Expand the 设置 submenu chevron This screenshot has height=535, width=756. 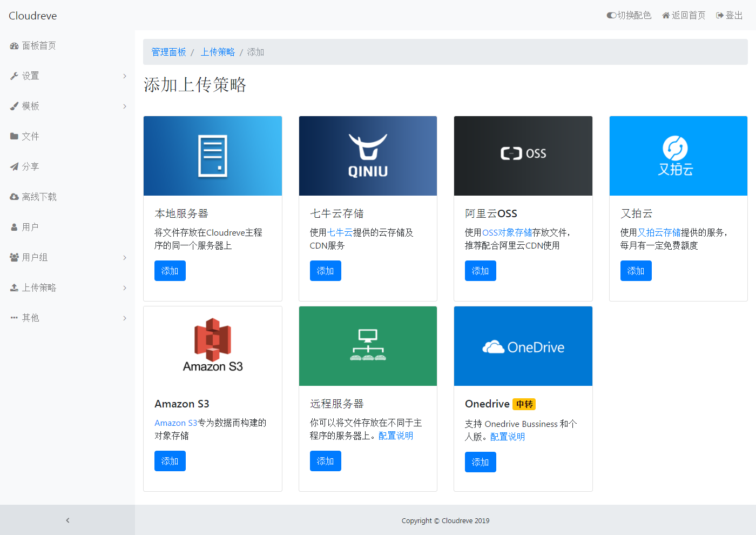click(125, 76)
